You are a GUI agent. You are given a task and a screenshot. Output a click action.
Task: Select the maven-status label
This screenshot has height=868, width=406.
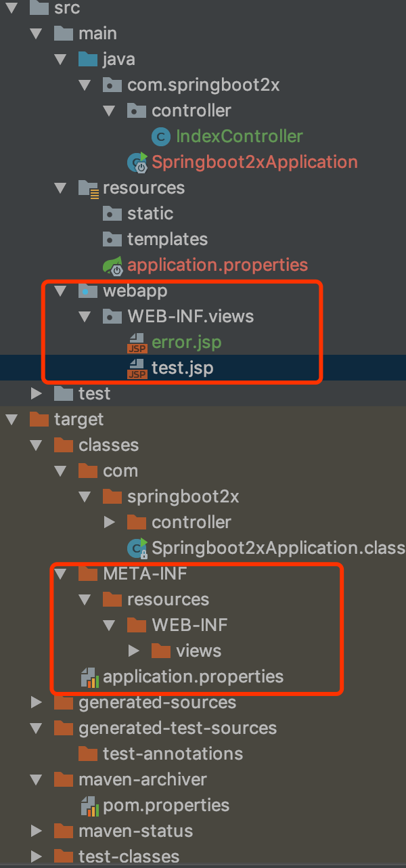[x=135, y=831]
